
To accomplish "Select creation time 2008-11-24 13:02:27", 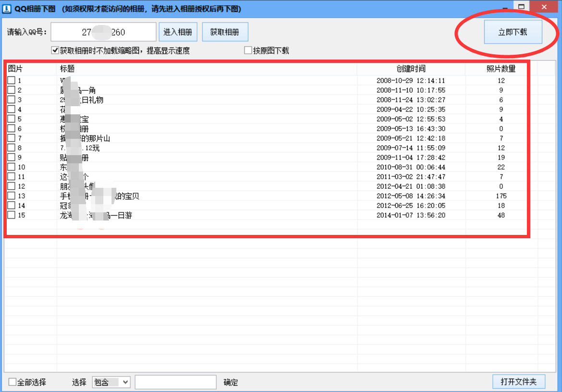I will coord(411,100).
